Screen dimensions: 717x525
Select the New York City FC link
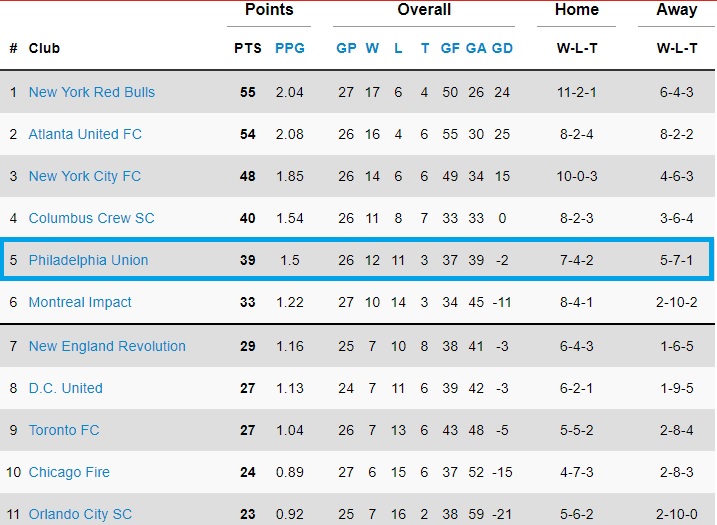click(x=85, y=176)
